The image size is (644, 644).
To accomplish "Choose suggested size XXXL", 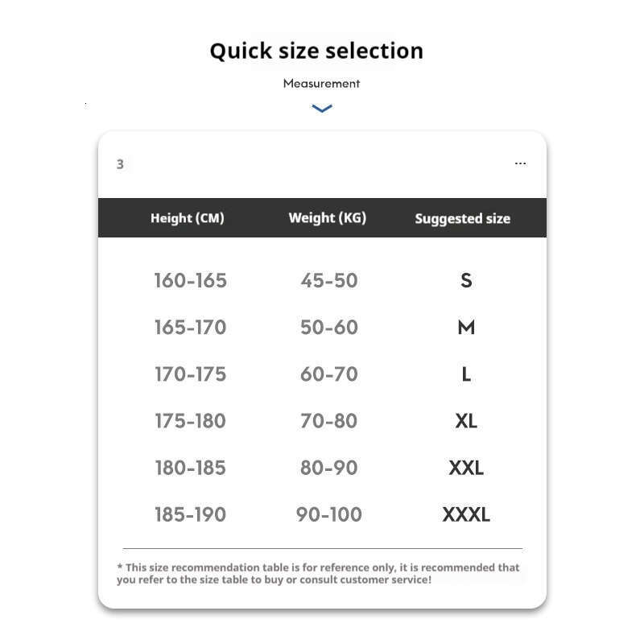I will (x=466, y=514).
